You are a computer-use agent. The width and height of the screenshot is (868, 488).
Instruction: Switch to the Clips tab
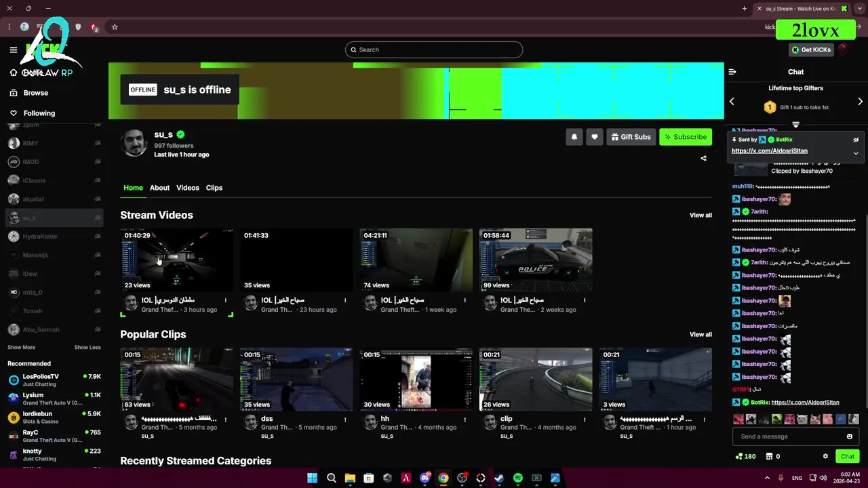click(214, 188)
